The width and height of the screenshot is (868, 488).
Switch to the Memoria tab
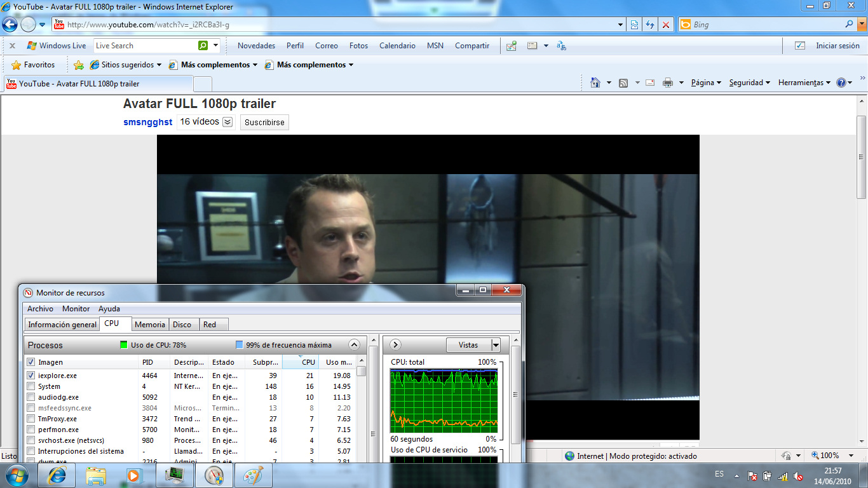(x=150, y=325)
